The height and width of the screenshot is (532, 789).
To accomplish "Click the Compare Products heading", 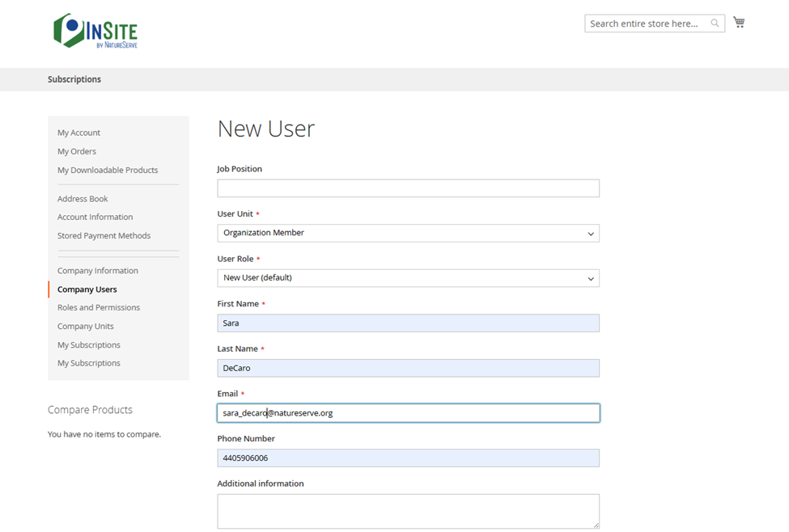I will 90,410.
